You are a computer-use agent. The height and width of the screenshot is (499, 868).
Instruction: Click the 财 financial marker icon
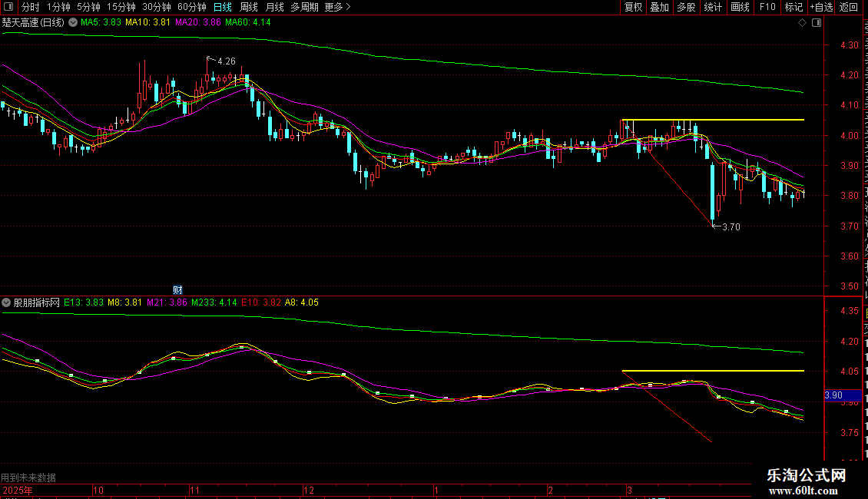177,290
